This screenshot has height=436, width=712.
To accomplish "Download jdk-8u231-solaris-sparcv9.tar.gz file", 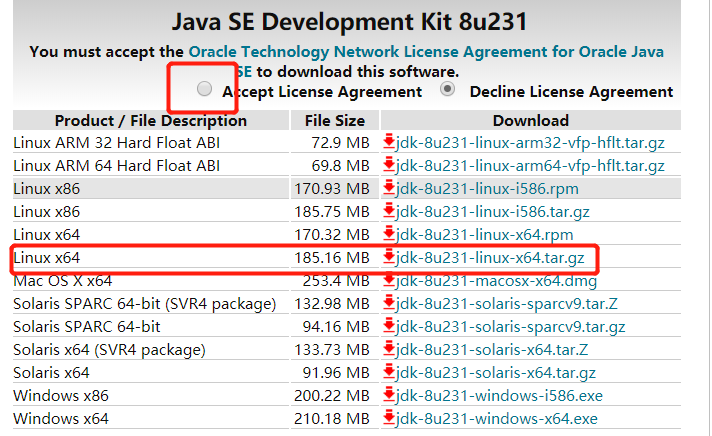I will click(x=511, y=327).
